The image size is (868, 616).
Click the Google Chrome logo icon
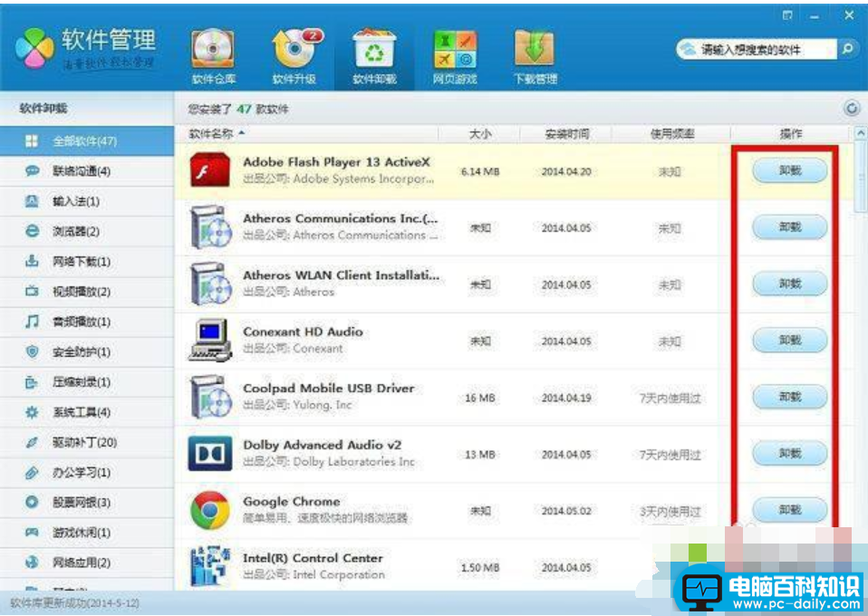click(210, 510)
